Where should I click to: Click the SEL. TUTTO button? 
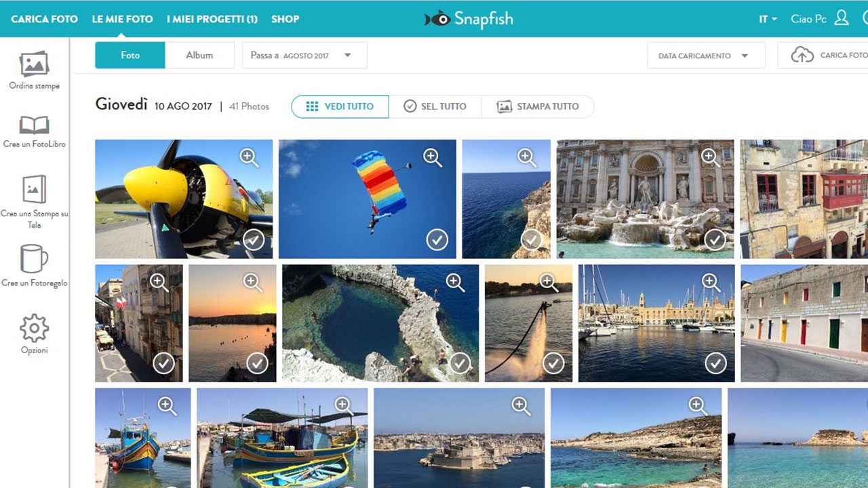click(x=435, y=106)
